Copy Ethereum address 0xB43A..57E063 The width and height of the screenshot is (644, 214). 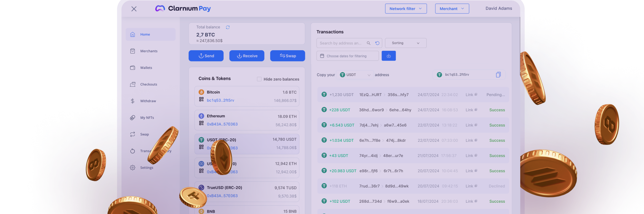(x=222, y=124)
